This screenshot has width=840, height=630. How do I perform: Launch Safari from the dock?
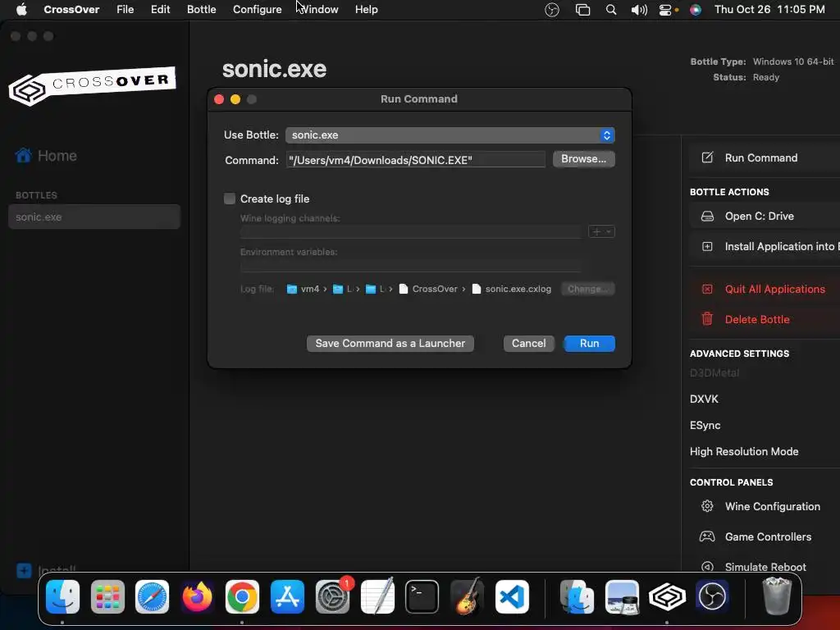[x=152, y=596]
